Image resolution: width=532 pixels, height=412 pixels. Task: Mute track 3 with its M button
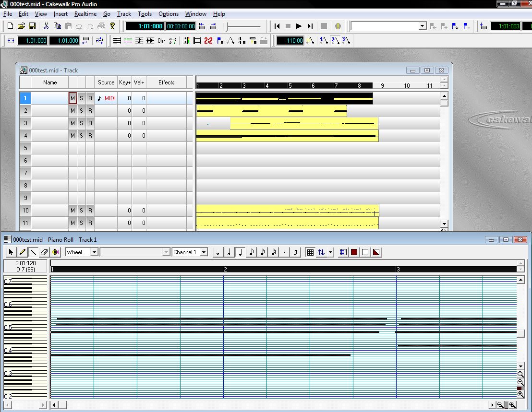73,123
